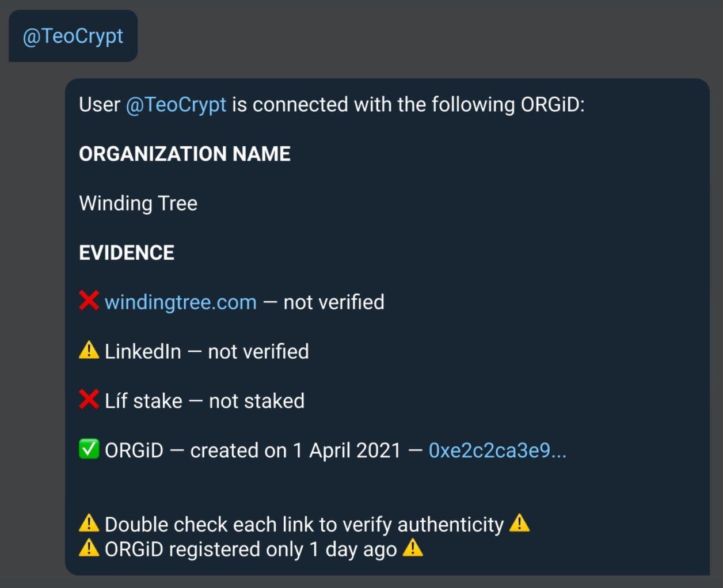
Task: Click the warning icon after "authenticity"
Action: coord(519,523)
